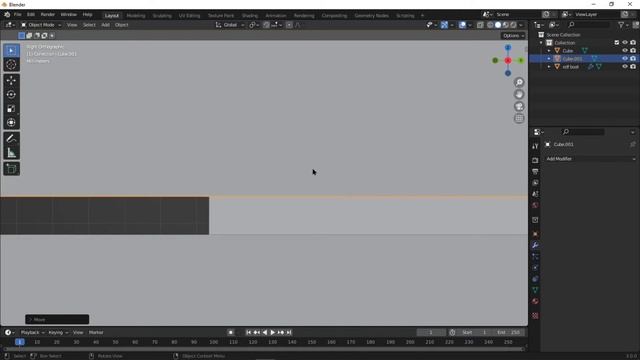Open Object Data green triangle tab
Image resolution: width=640 pixels, height=360 pixels.
(x=535, y=290)
